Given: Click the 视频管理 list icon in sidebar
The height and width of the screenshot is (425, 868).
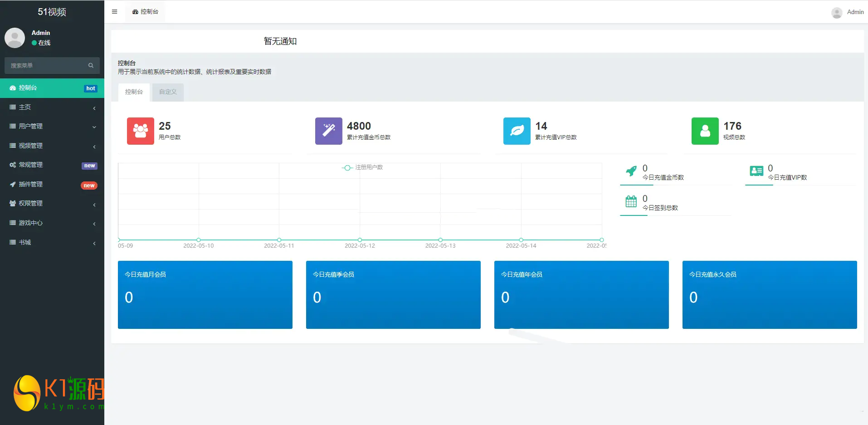Looking at the screenshot, I should (x=13, y=146).
